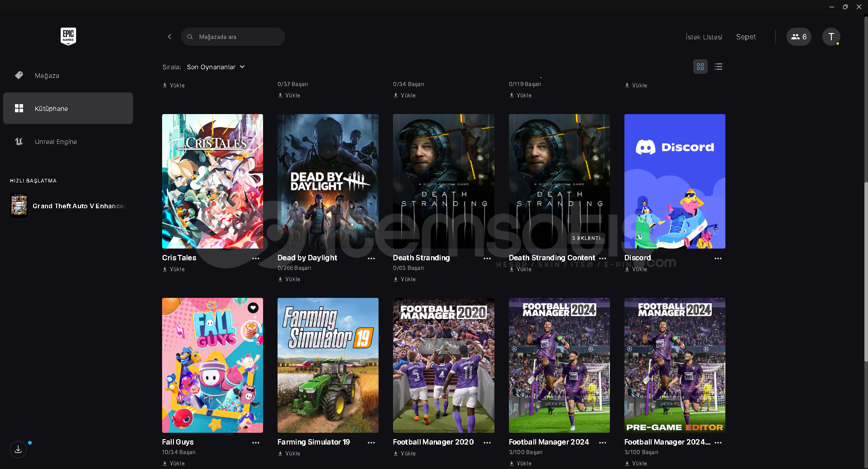Click Yükle under Football Manager 2020
The image size is (868, 469).
(x=405, y=454)
